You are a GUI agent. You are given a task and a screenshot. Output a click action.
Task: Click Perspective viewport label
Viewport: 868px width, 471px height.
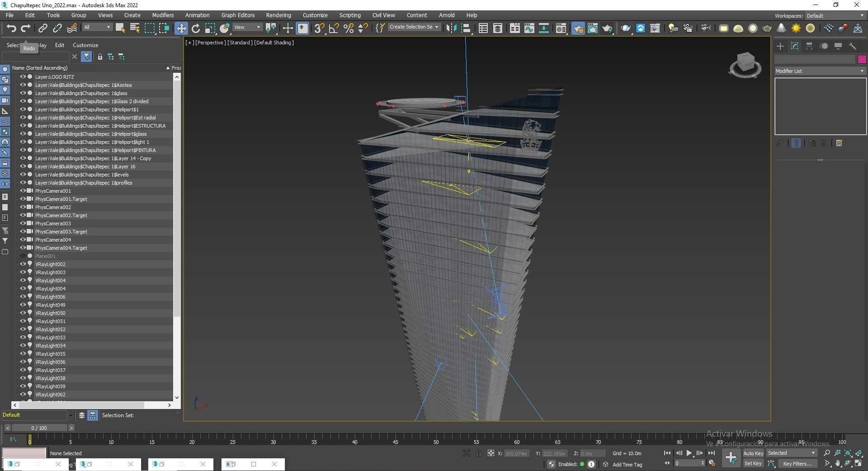click(x=210, y=43)
